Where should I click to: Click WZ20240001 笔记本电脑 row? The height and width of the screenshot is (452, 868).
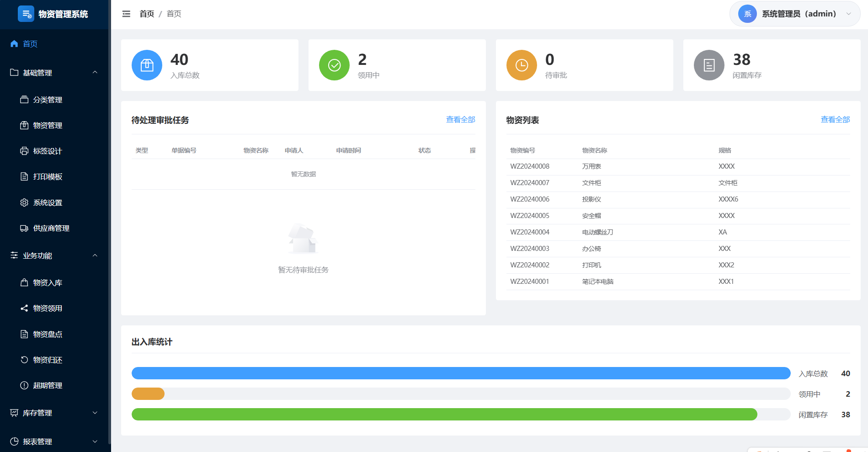pos(678,282)
